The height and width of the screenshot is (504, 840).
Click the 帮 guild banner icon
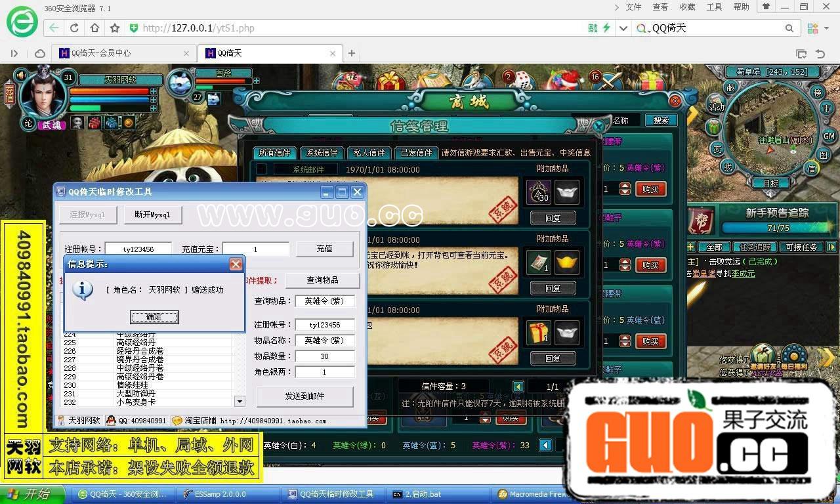coord(701,221)
